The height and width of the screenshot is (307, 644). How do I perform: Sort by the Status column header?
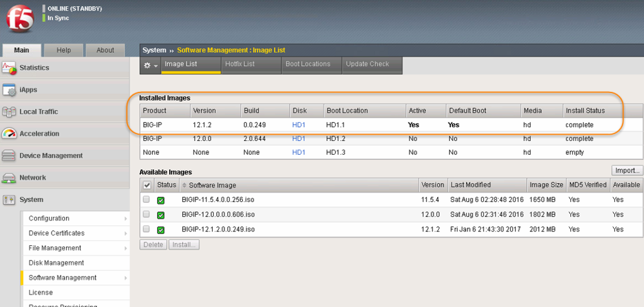pos(166,185)
